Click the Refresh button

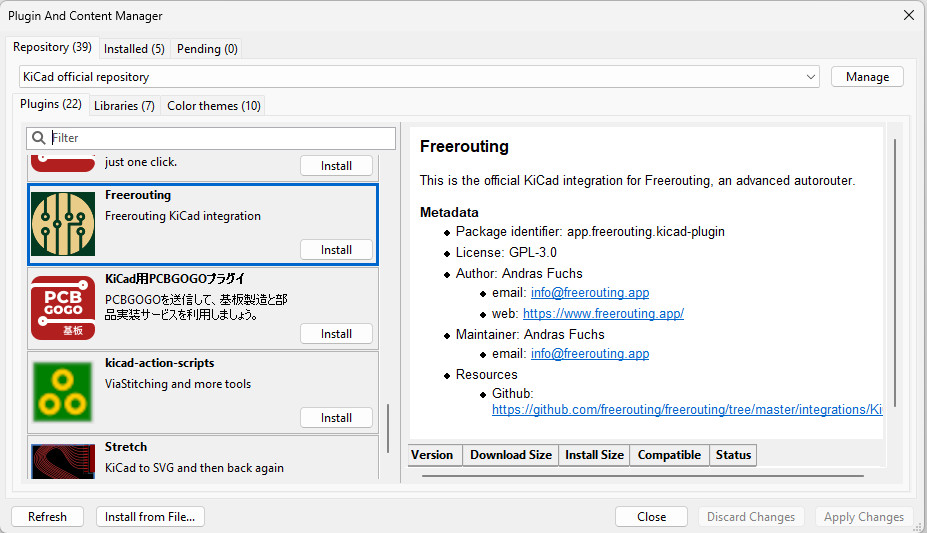(47, 516)
